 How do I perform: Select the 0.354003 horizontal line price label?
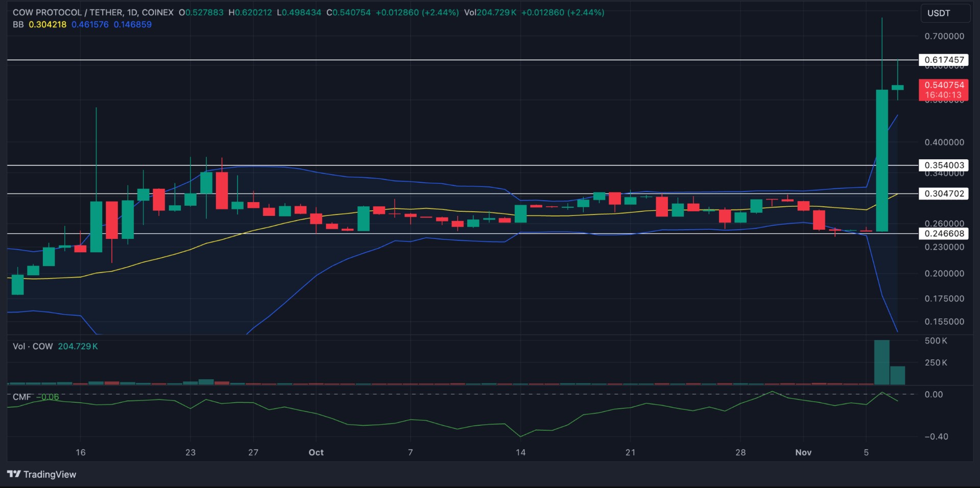[x=944, y=165]
